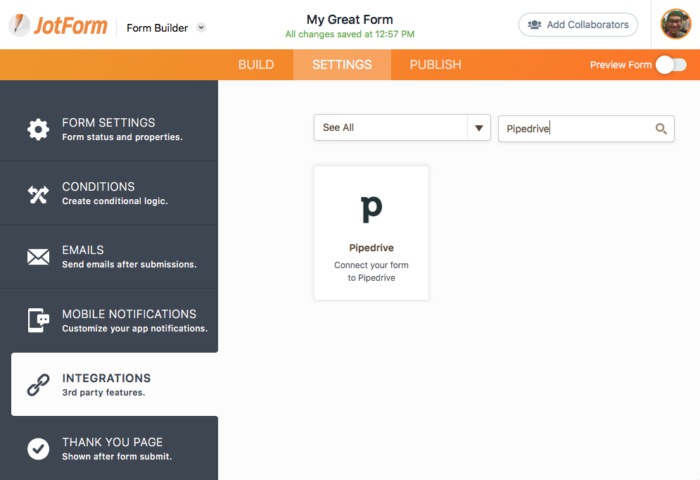Click the See All dropdown arrow
The width and height of the screenshot is (700, 480).
click(479, 128)
